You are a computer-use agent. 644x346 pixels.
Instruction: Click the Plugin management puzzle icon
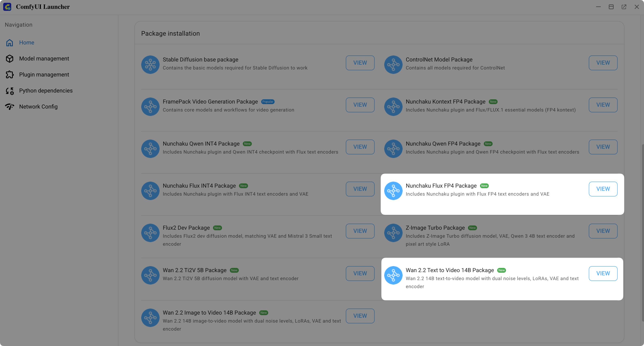pyautogui.click(x=10, y=75)
